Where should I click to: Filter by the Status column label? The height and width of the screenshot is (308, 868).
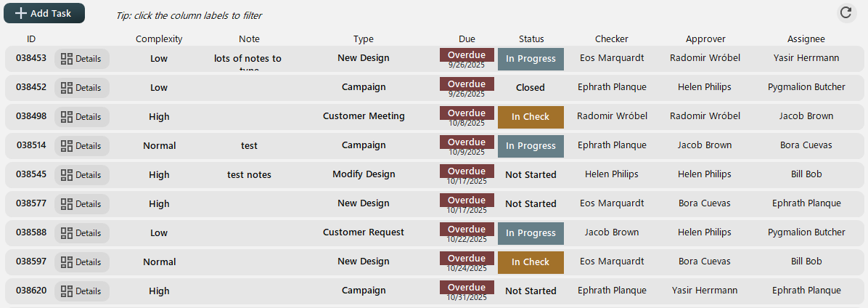pos(531,39)
